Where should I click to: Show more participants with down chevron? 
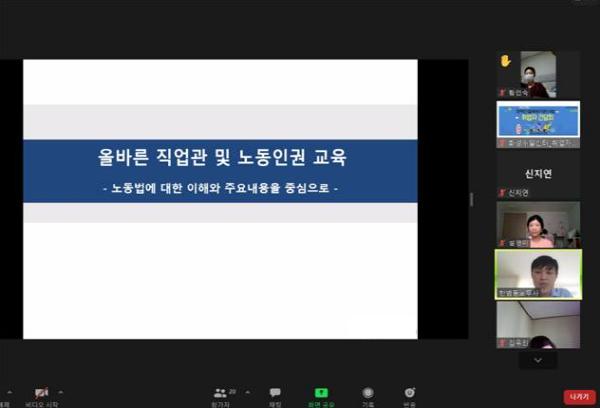pos(538,361)
